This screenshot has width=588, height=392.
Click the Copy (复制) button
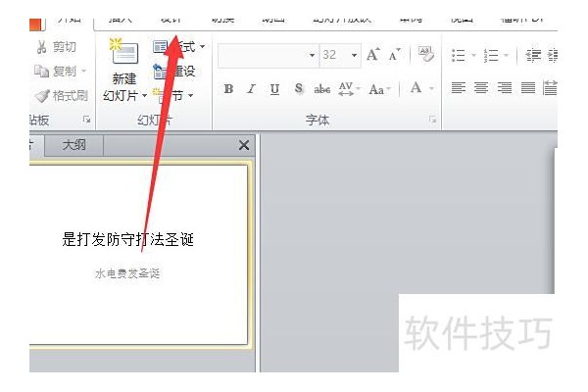click(x=56, y=71)
